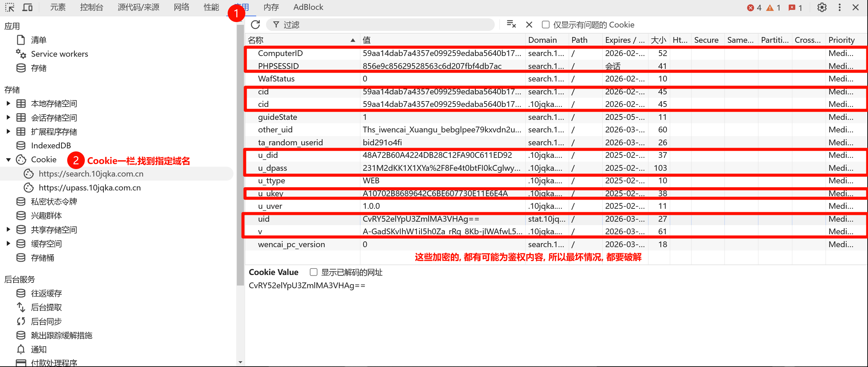The width and height of the screenshot is (868, 367).
Task: Click the delete selected cookie X icon
Action: 529,25
